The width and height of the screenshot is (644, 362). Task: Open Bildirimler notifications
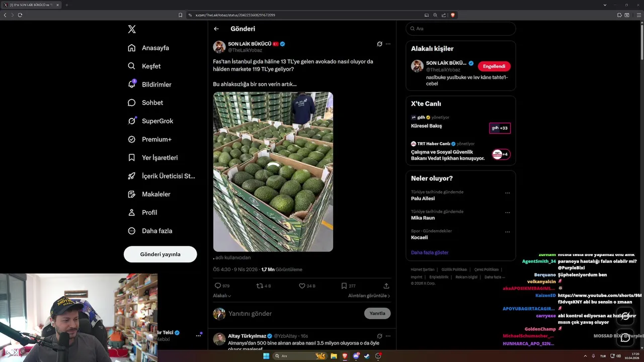(x=149, y=84)
